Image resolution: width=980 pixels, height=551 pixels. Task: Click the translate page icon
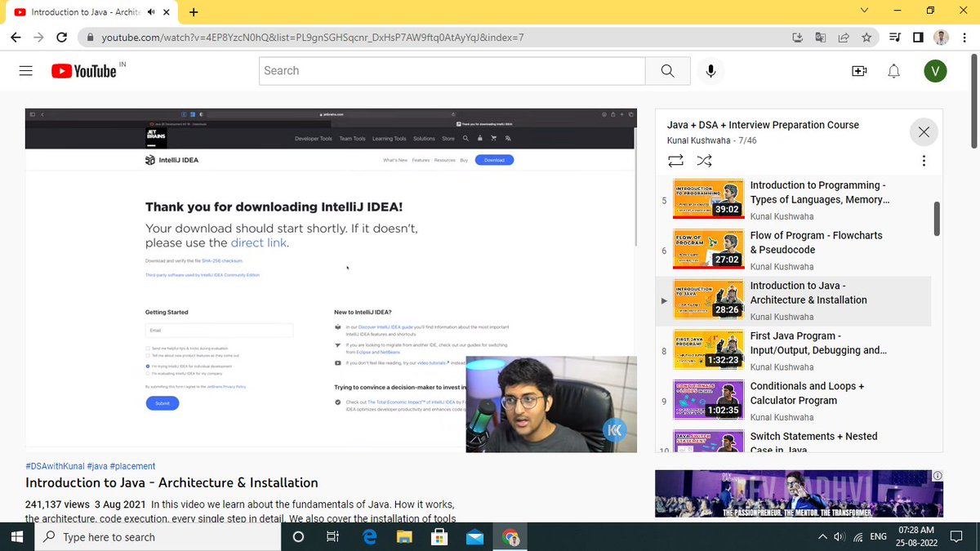[x=821, y=38]
